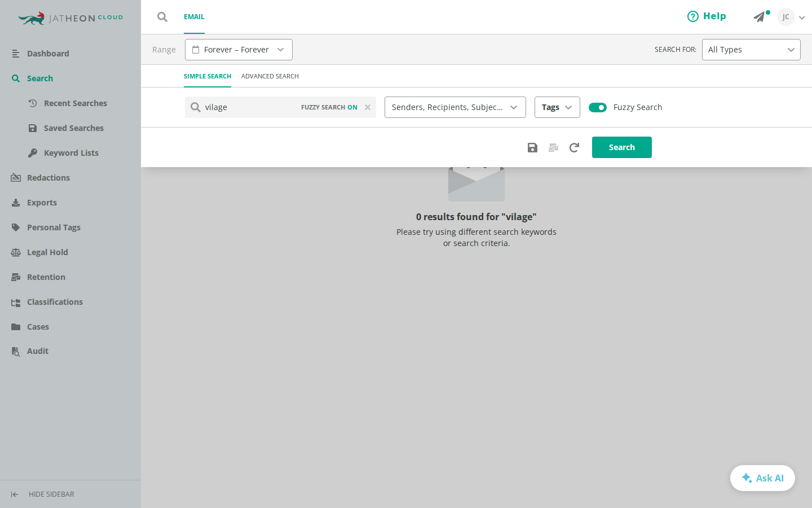812x508 pixels.
Task: Open Redactions in the sidebar
Action: click(48, 178)
